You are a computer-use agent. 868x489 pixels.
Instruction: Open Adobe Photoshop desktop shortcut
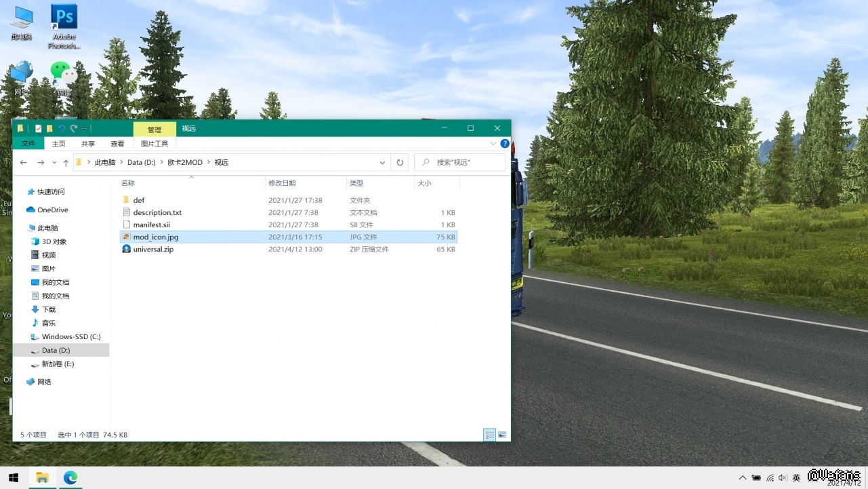pos(64,27)
